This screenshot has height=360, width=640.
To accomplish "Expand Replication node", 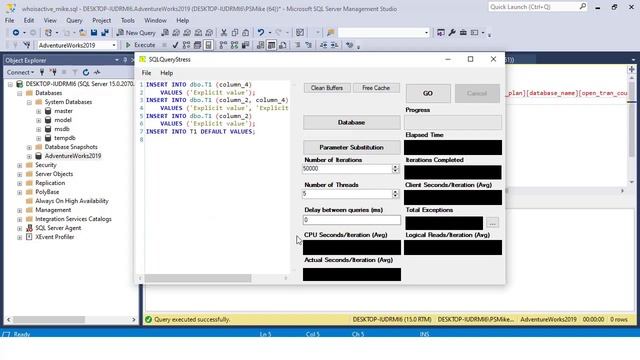I will 20,183.
